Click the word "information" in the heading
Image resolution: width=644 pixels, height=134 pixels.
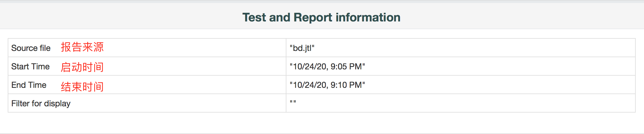368,17
